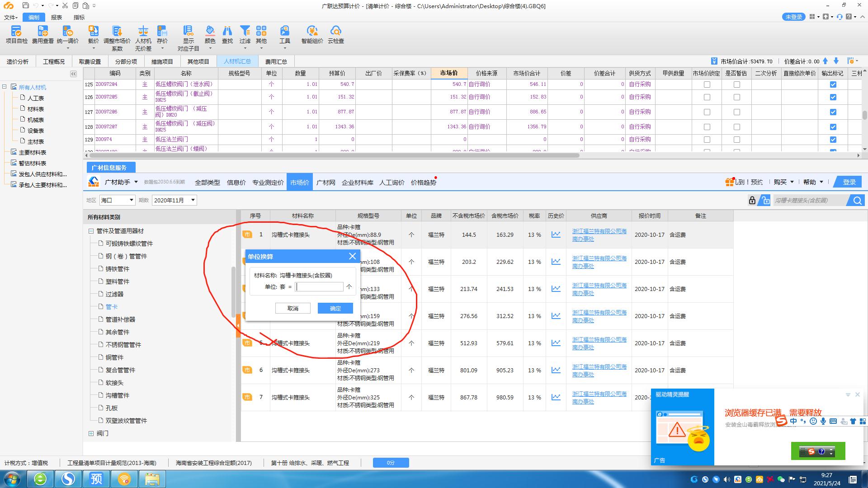Open the 购买 purchase dropdown
The width and height of the screenshot is (868, 488).
pyautogui.click(x=783, y=182)
